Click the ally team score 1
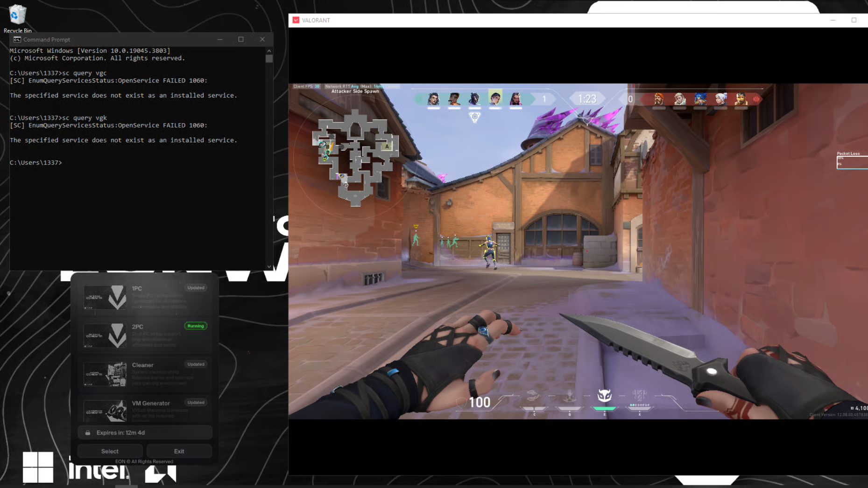The image size is (868, 488). point(544,99)
